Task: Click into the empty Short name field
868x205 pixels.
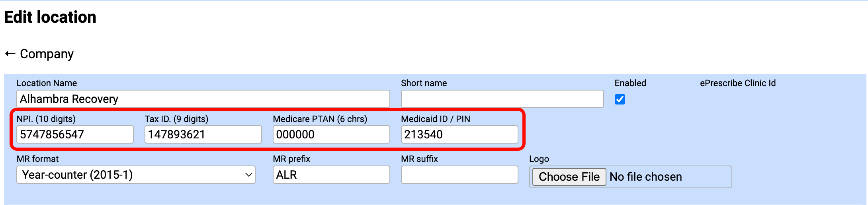Action: pos(502,99)
